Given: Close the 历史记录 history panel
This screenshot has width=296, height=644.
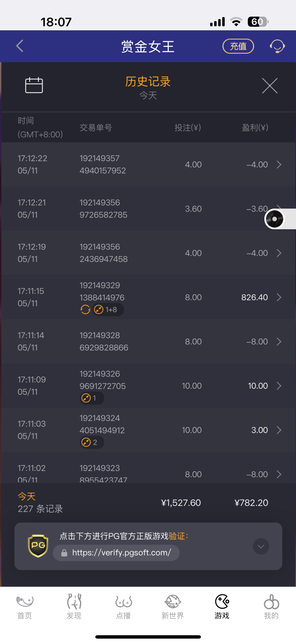Looking at the screenshot, I should (270, 86).
